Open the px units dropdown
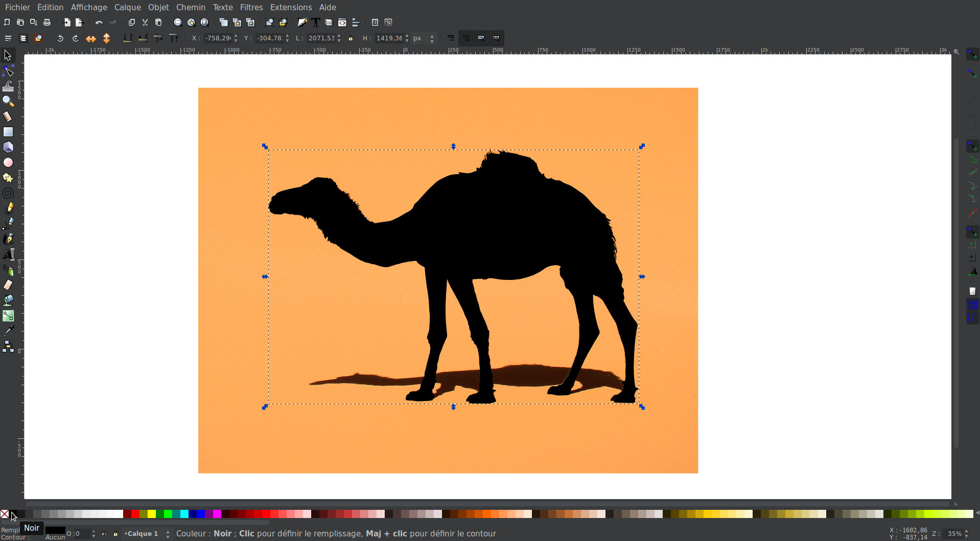 [424, 38]
